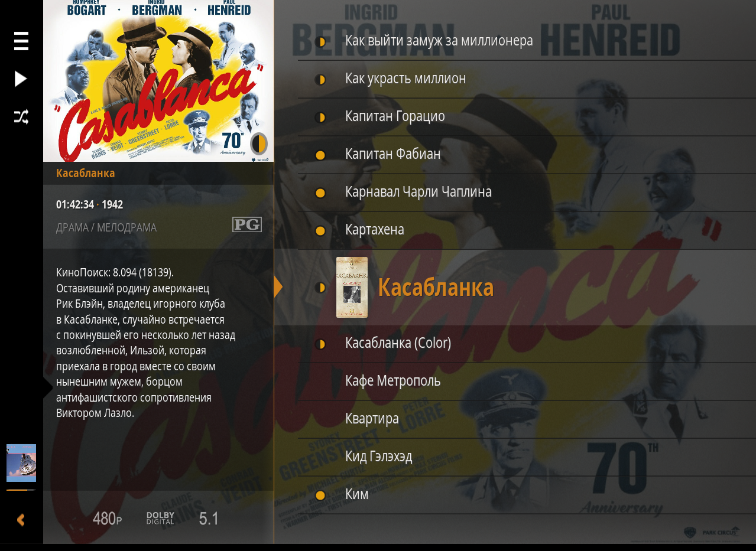Open the movie Кафе Метрополь
Viewport: 756px width, 551px height.
point(393,381)
